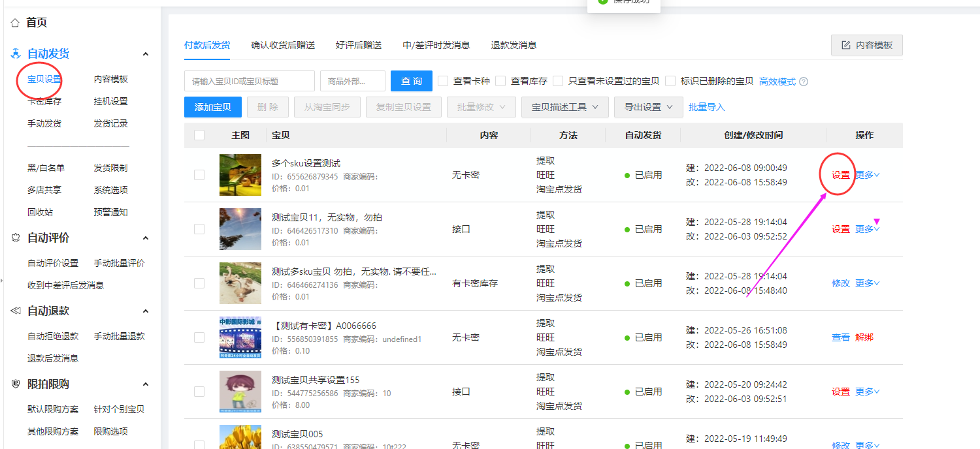
Task: Collapse the 自动评价 sidebar section
Action: [146, 238]
